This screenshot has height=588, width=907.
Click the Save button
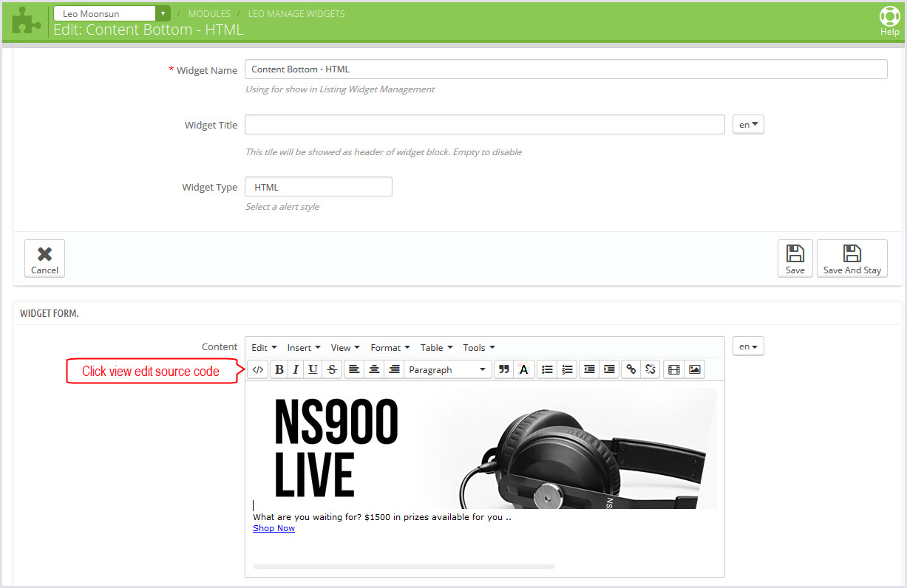[795, 259]
